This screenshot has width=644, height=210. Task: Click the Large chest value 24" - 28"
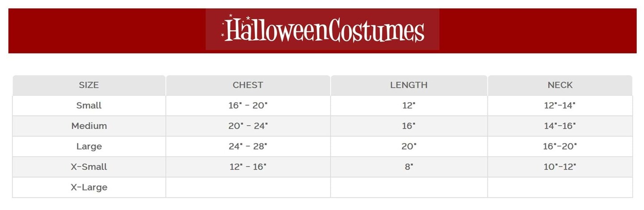[x=248, y=147]
